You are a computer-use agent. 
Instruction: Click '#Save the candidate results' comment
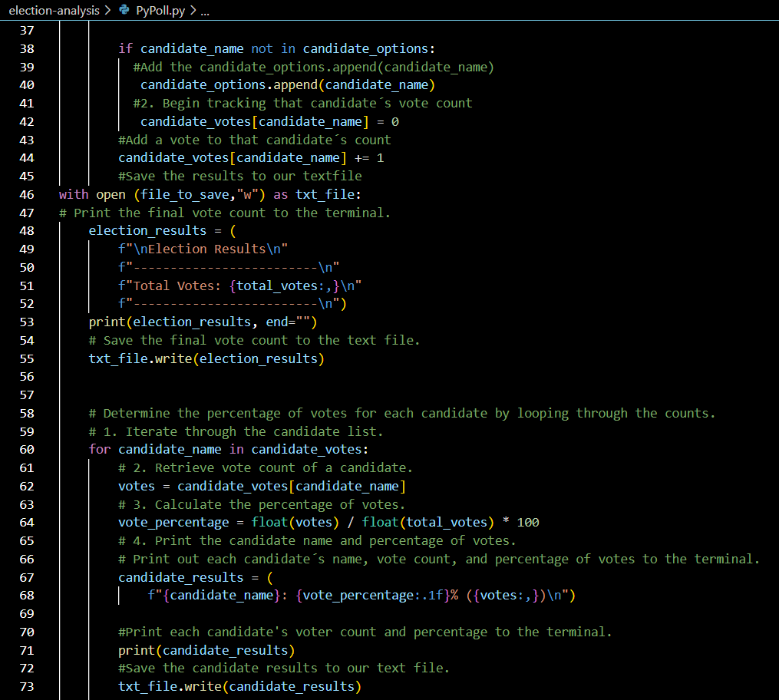coord(284,669)
